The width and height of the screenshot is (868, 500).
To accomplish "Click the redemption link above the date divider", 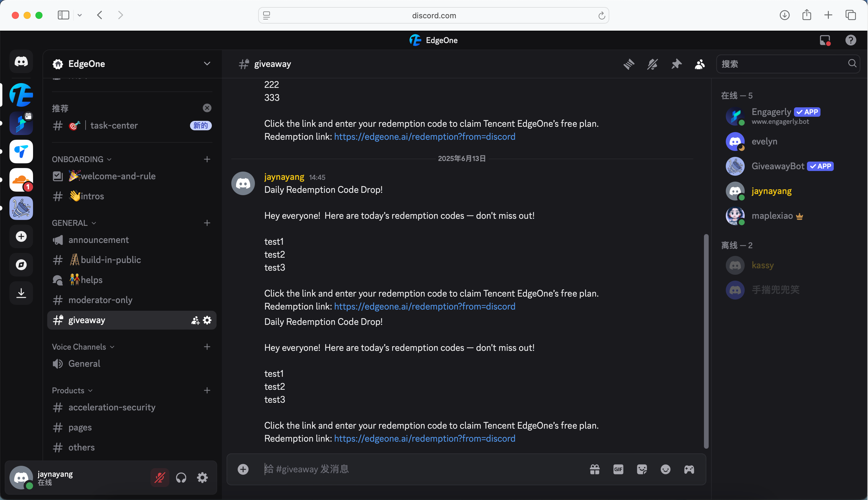I will (x=425, y=137).
